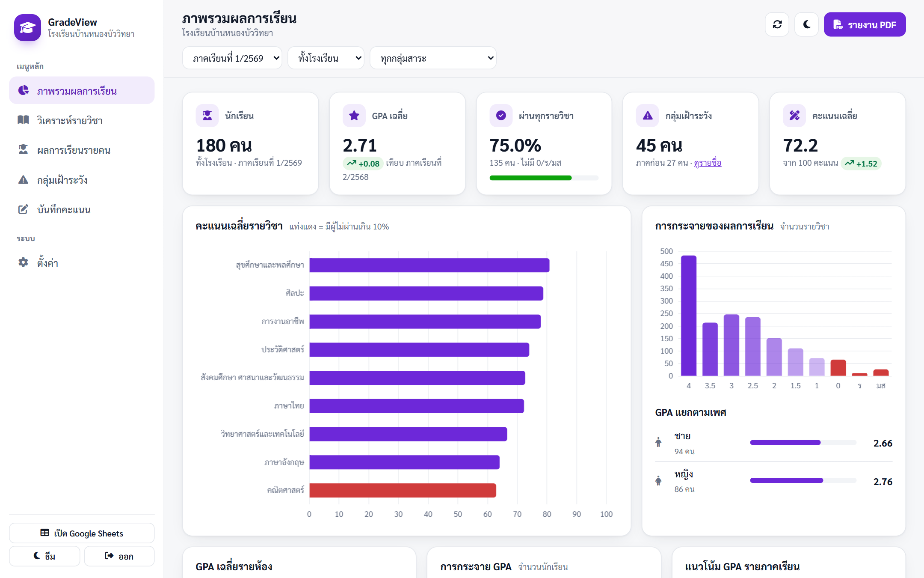Click the pencil edit icon for บันทึกคะแนน
Viewport: 924px width, 578px height.
pos(23,209)
